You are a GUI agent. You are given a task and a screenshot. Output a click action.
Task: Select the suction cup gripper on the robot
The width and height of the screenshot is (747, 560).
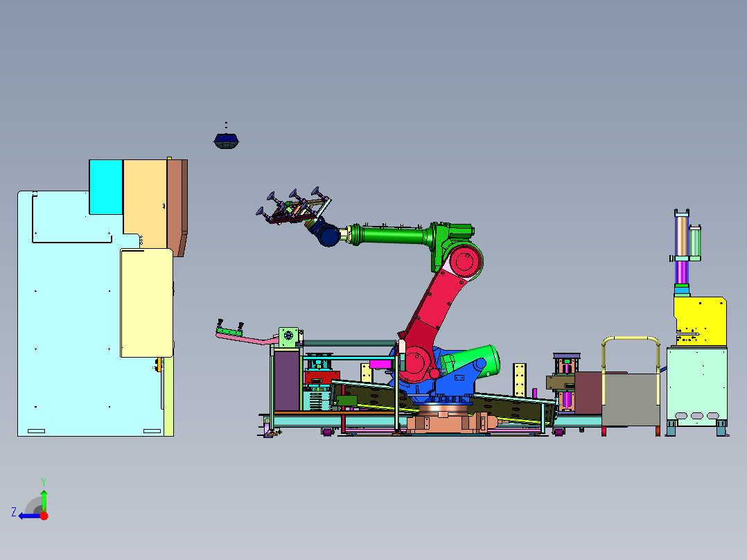pos(293,207)
